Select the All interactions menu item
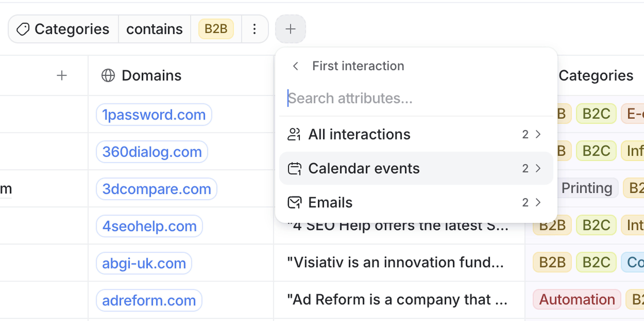This screenshot has width=644, height=321. [x=359, y=134]
